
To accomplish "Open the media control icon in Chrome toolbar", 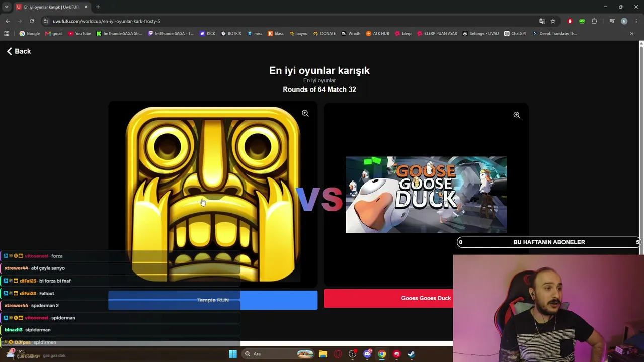I will (612, 21).
